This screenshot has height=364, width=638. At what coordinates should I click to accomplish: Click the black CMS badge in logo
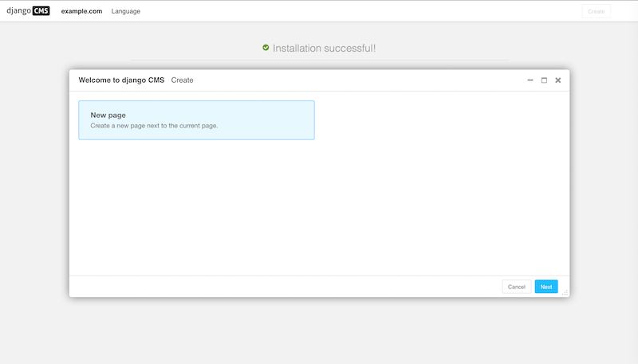(x=41, y=11)
